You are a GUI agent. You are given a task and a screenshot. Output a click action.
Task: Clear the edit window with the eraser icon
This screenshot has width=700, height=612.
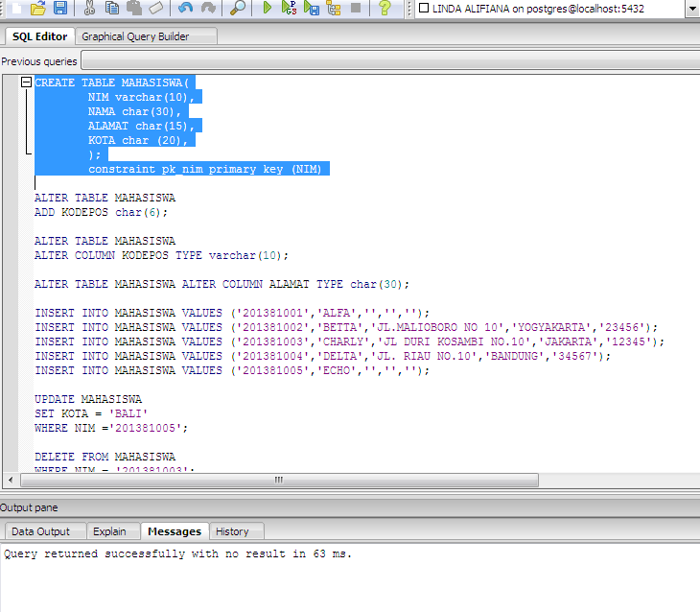tap(155, 8)
